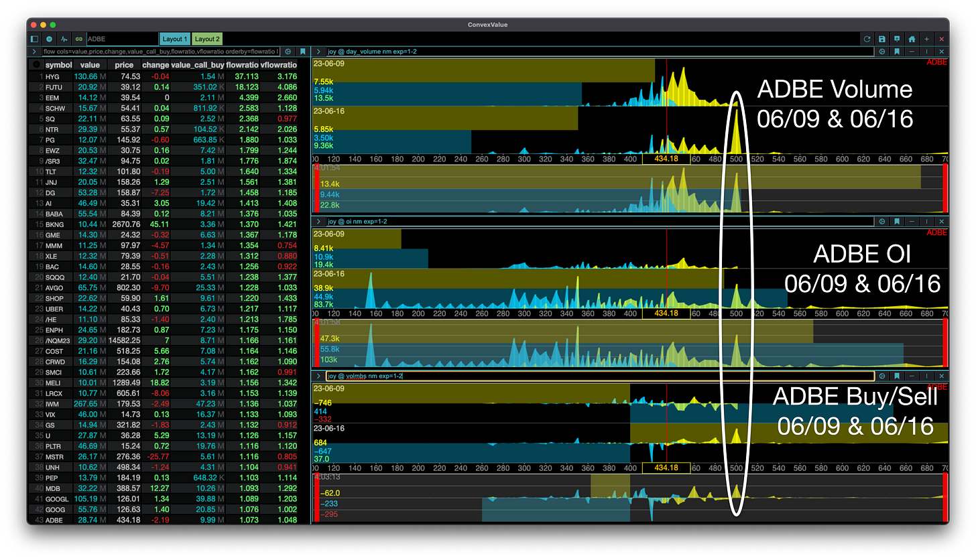976x560 pixels.
Task: Click the home icon in top-right toolbar
Action: click(x=912, y=40)
